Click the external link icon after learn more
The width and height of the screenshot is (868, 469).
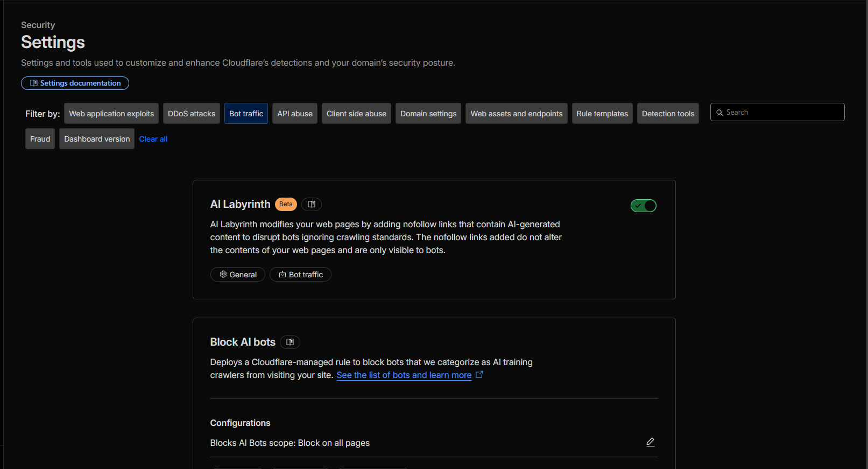[x=479, y=374]
